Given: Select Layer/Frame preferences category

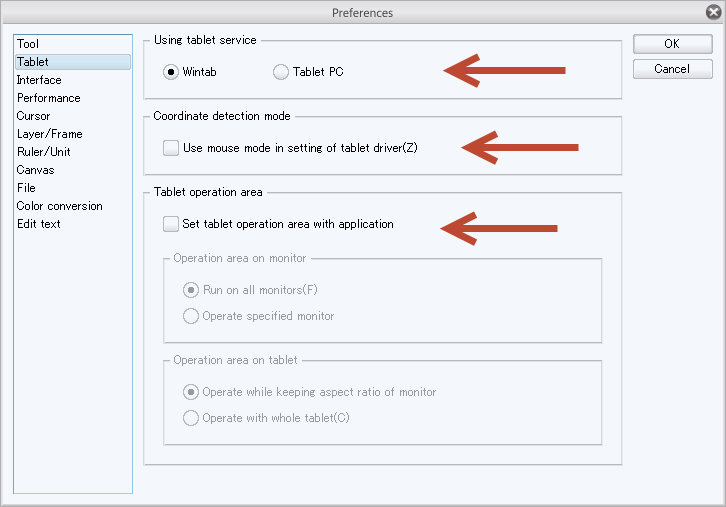Looking at the screenshot, I should 49,134.
